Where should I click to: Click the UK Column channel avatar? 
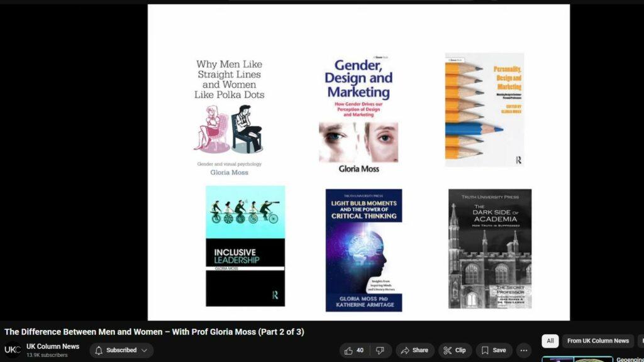click(x=13, y=349)
